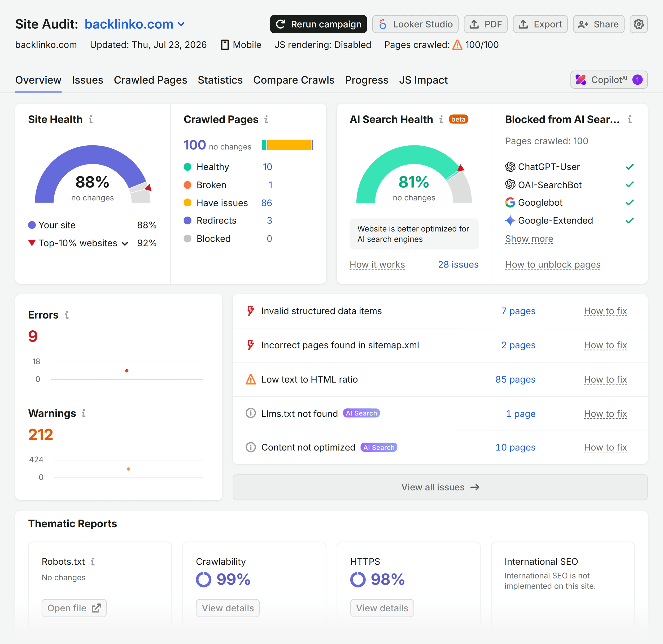This screenshot has width=663, height=644.
Task: Click the Crawled Pages info icon
Action: [266, 119]
